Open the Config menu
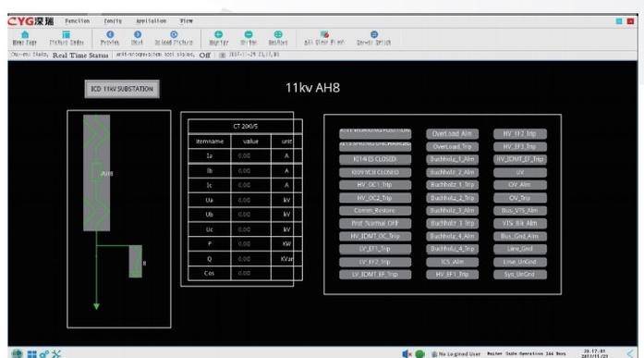 point(113,21)
